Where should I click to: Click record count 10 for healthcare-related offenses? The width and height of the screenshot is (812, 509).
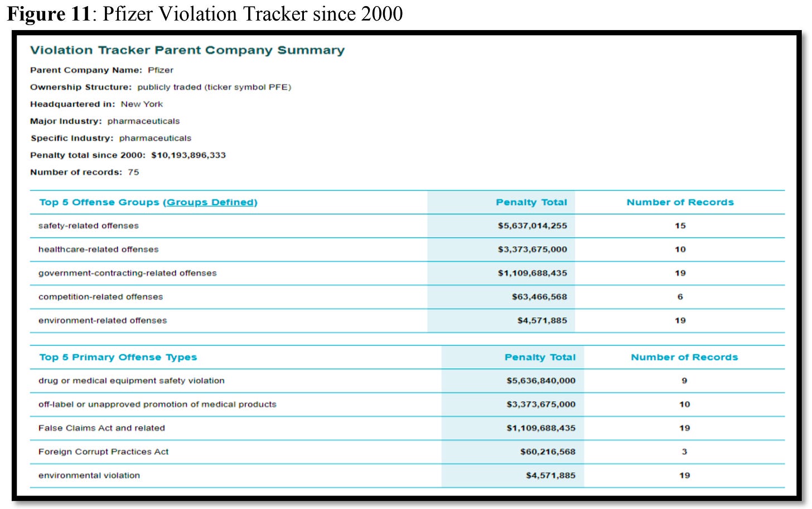pos(680,250)
